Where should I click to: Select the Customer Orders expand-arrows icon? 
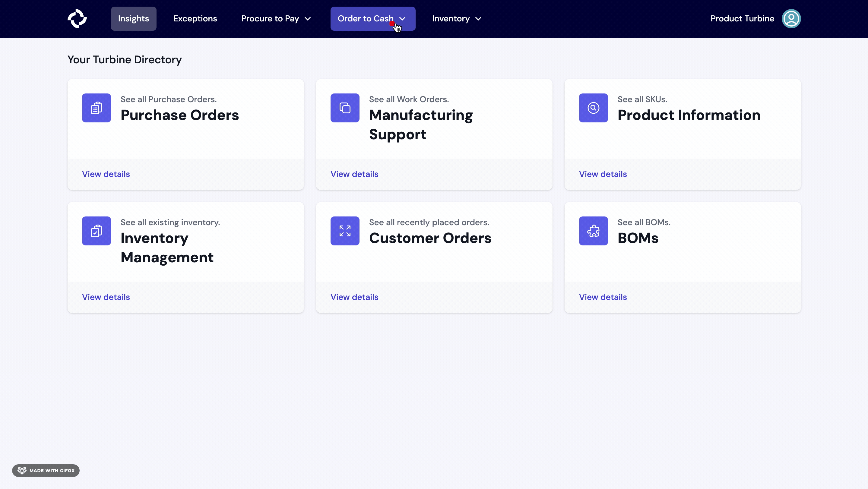tap(344, 231)
